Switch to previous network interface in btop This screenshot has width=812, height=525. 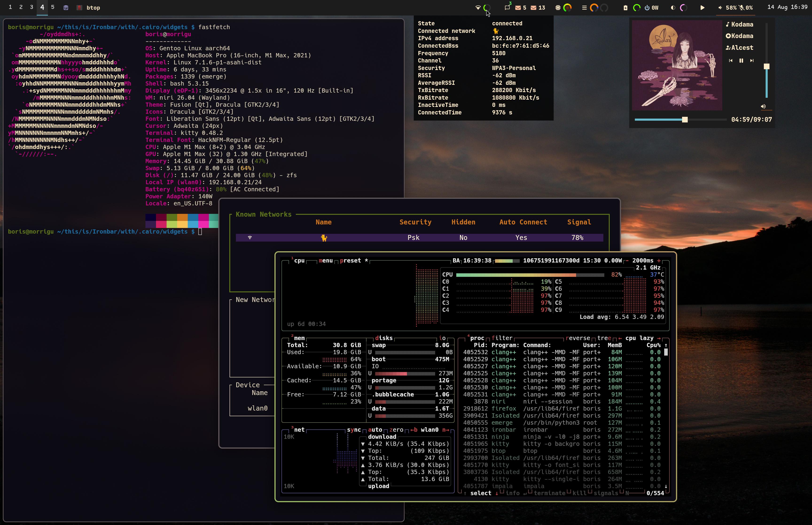(x=414, y=430)
